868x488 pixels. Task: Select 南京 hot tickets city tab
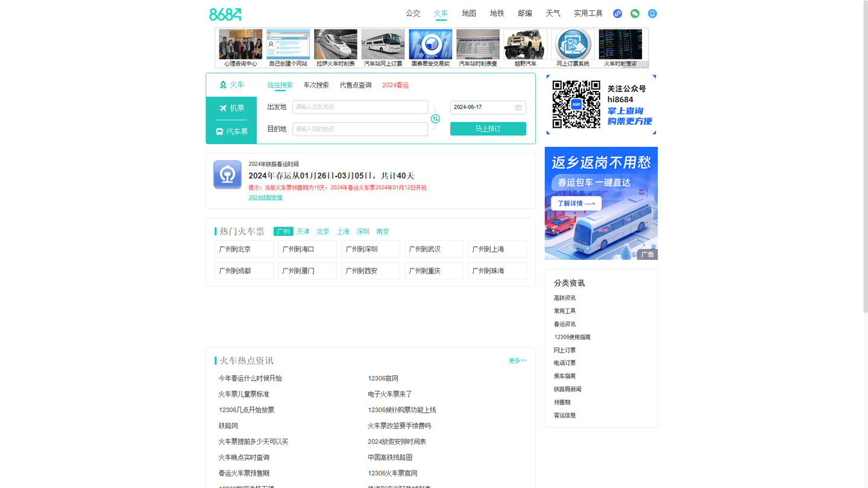tap(383, 231)
